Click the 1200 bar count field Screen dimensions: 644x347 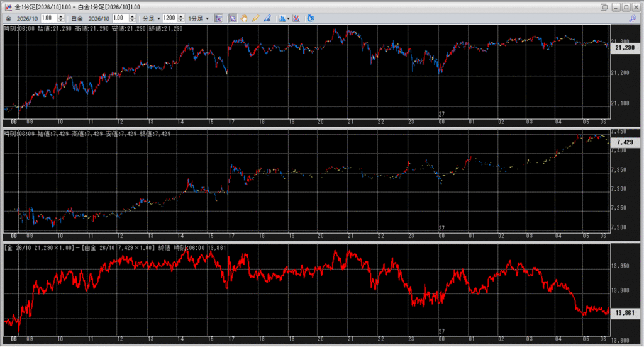168,18
